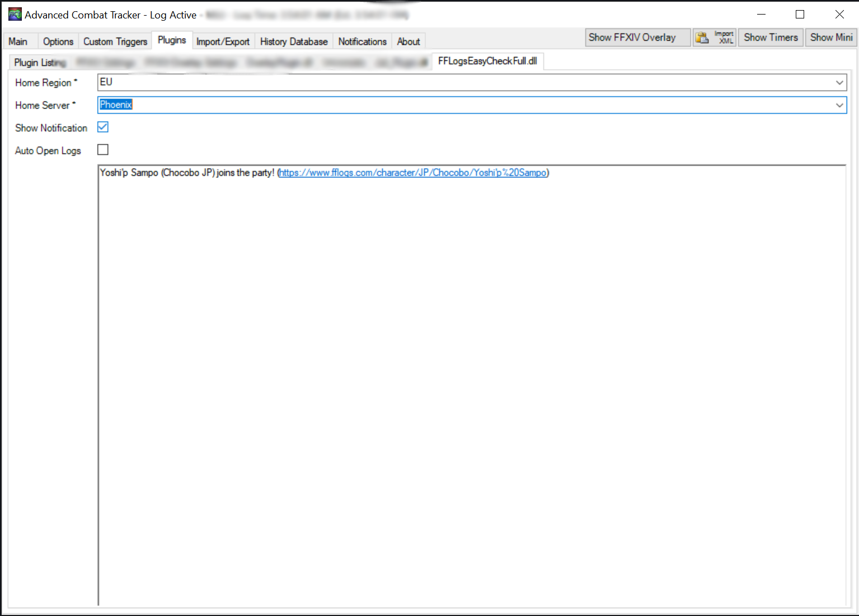
Task: Maximize the Advanced Combat Tracker window
Action: click(x=800, y=15)
